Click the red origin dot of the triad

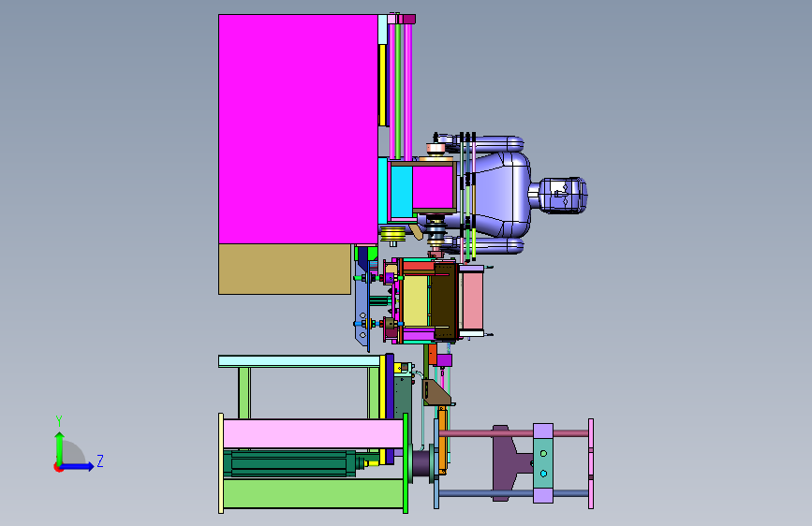[x=57, y=467]
